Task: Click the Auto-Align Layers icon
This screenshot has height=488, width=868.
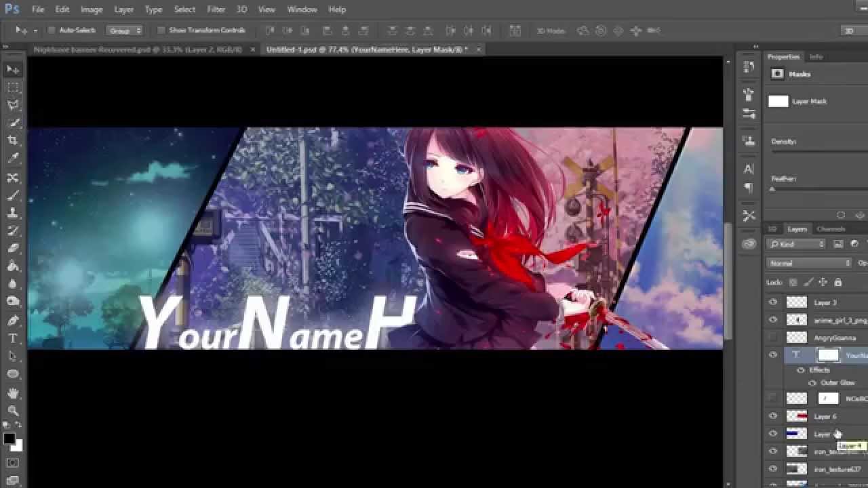Action: coord(515,30)
